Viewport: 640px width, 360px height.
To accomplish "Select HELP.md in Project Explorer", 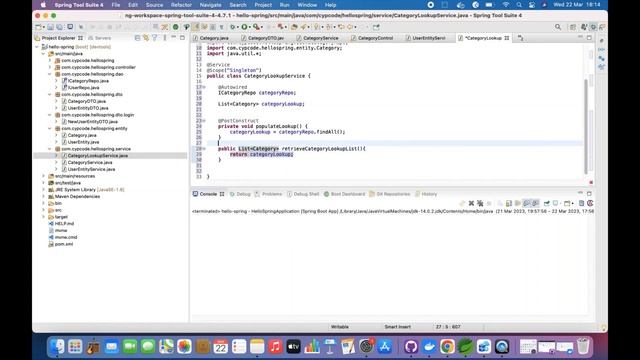I will (64, 224).
